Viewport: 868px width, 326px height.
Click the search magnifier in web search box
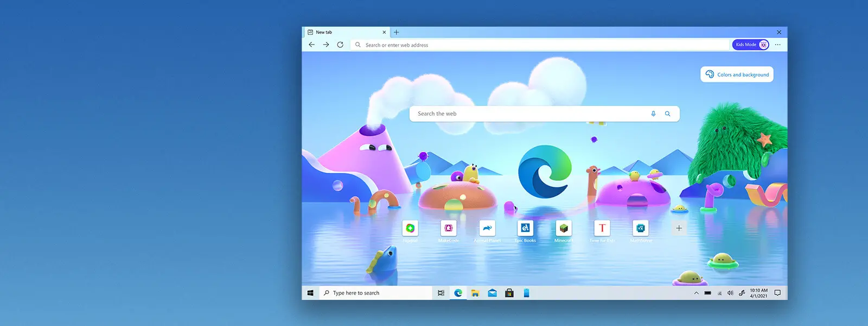pyautogui.click(x=668, y=114)
